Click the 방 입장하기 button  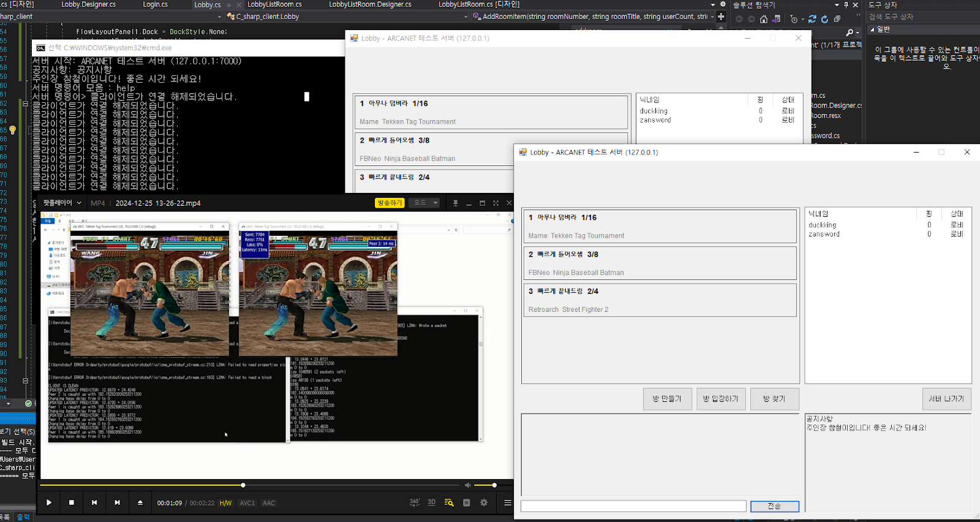pyautogui.click(x=721, y=399)
